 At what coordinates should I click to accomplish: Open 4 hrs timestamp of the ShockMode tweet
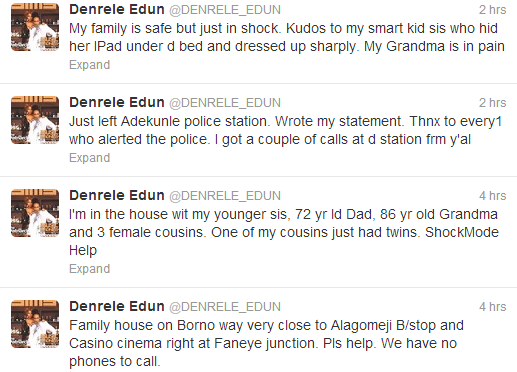click(x=493, y=196)
